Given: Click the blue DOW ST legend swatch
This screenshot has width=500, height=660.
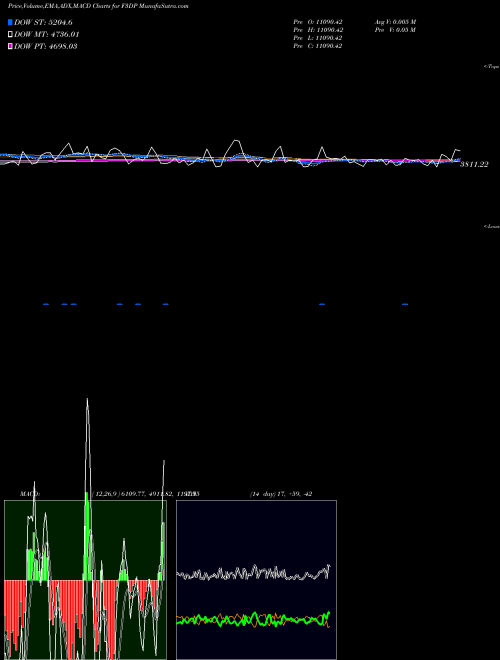Looking at the screenshot, I should point(10,22).
